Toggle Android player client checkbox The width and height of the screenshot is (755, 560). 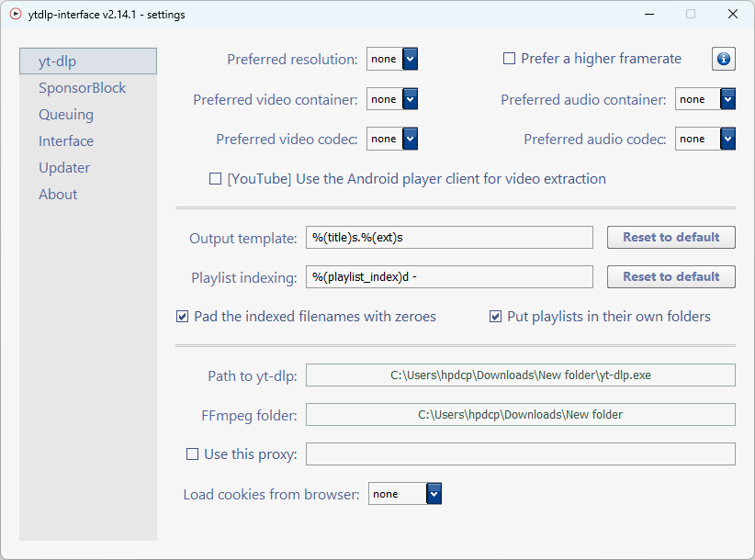(215, 179)
